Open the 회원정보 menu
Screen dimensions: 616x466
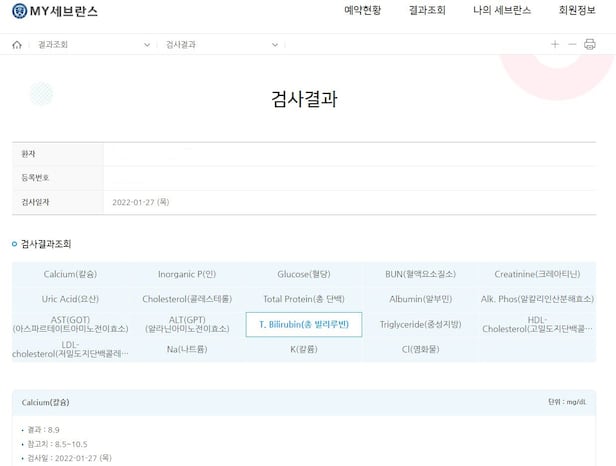[x=577, y=11]
